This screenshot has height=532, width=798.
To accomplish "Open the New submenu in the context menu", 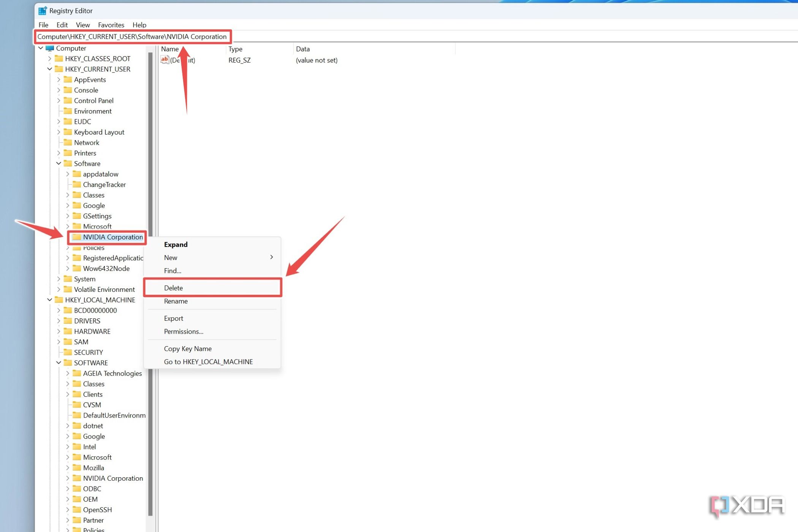I will pos(170,257).
